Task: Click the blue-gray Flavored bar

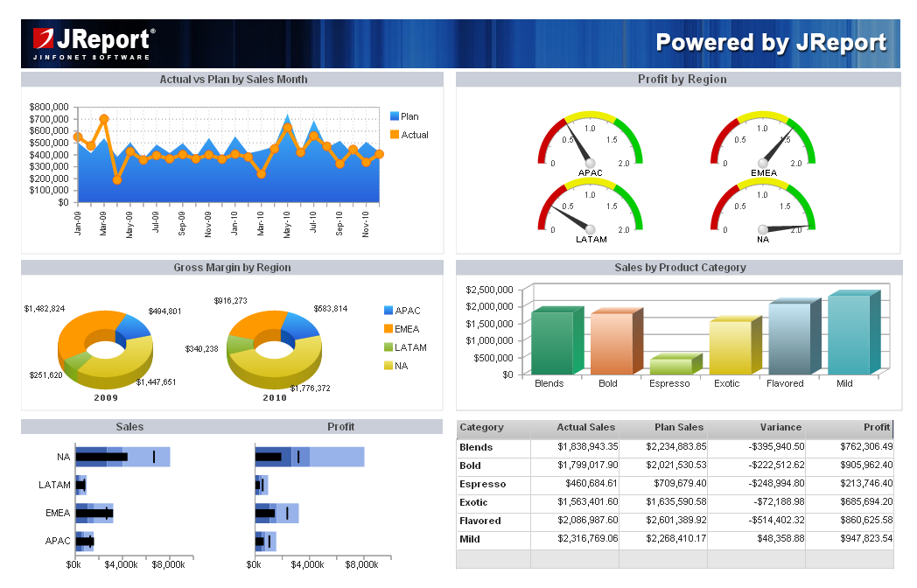Action: (x=794, y=336)
